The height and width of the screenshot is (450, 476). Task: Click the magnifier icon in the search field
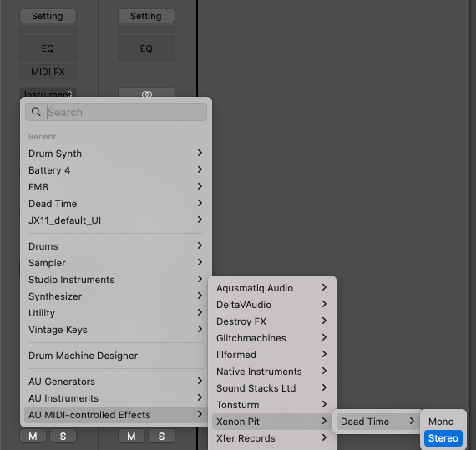(36, 112)
